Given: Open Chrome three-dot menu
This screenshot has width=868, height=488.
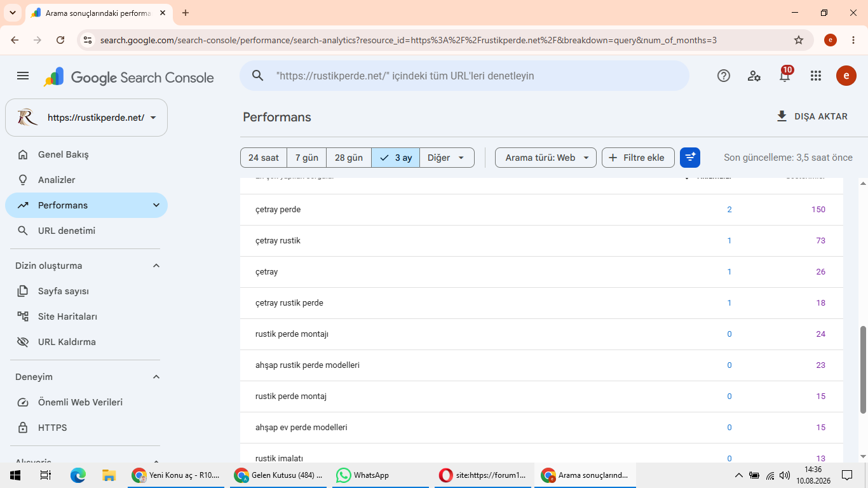Looking at the screenshot, I should click(x=852, y=40).
